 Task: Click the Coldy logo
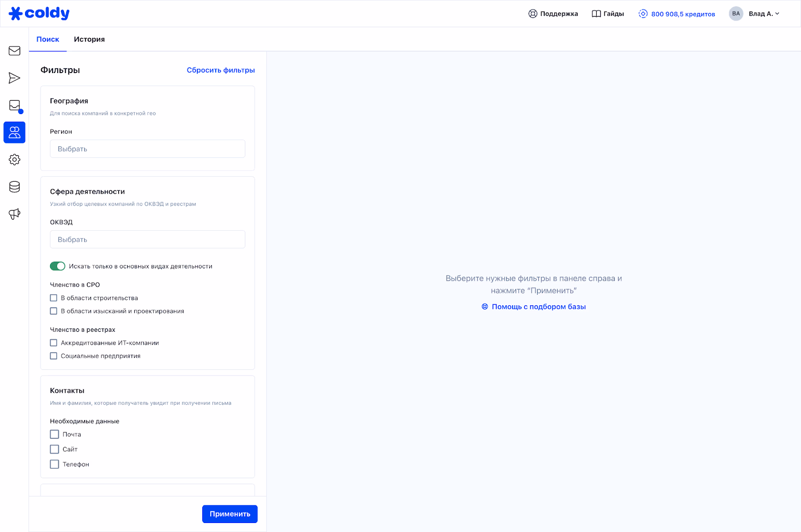[x=40, y=14]
